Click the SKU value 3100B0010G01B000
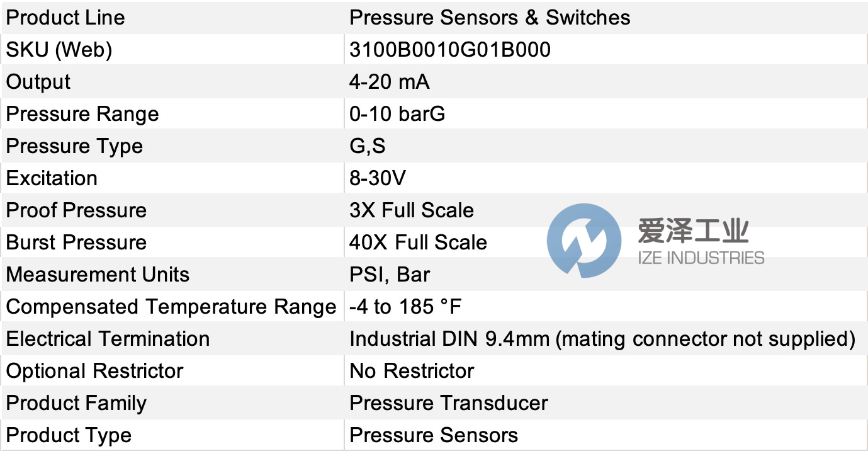This screenshot has height=451, width=868. (449, 50)
